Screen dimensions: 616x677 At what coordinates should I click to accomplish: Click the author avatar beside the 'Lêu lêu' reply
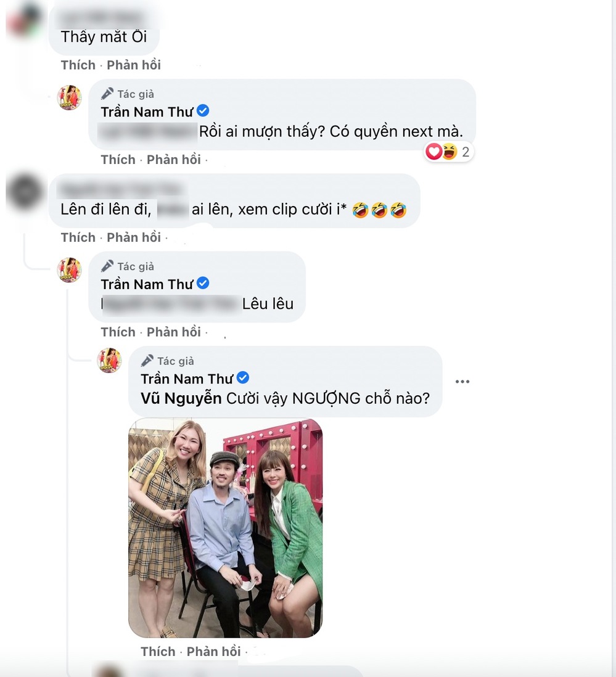pos(70,270)
